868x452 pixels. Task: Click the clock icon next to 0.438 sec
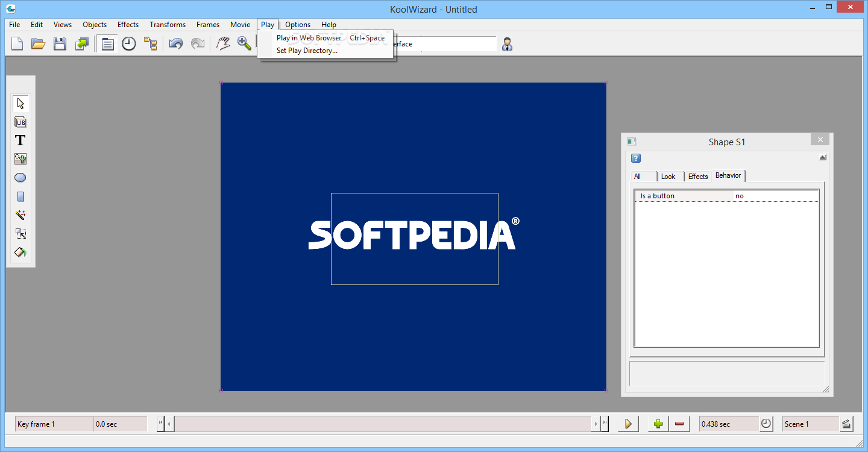[766, 424]
